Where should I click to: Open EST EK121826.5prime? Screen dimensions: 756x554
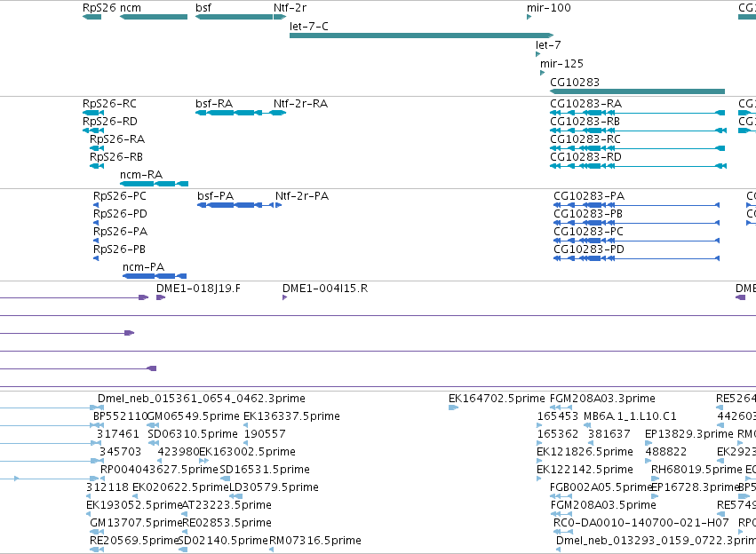pos(585,452)
